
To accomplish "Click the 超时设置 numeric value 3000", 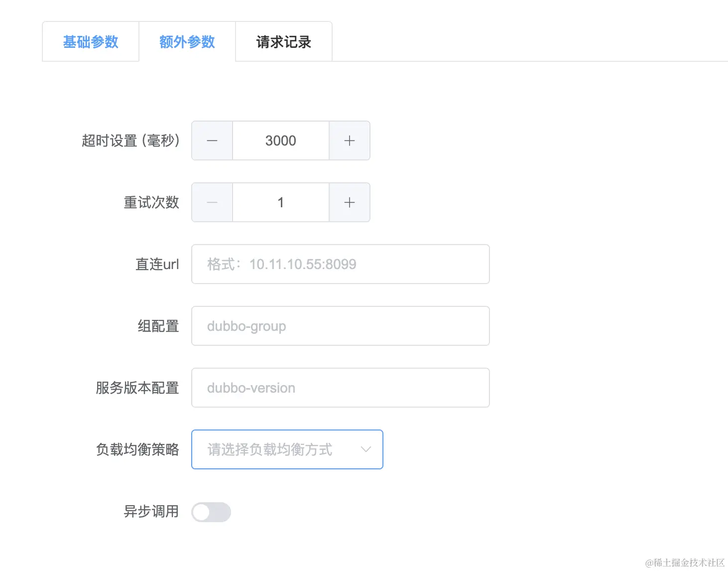I will click(x=280, y=141).
